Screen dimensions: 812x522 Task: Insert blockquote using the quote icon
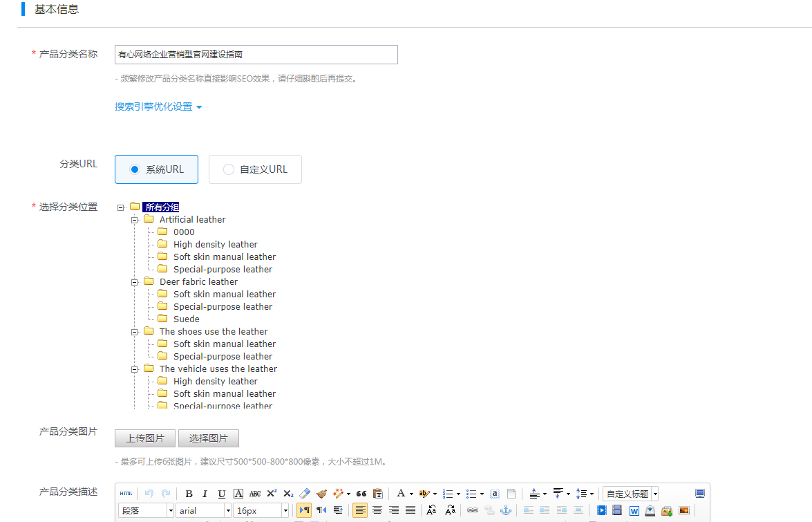361,494
